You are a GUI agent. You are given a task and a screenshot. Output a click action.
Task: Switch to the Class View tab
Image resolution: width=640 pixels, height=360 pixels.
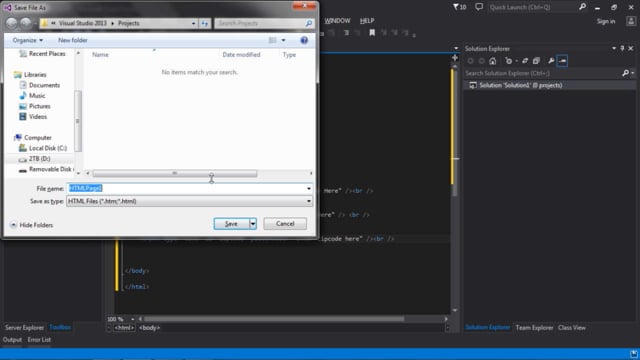click(x=571, y=327)
